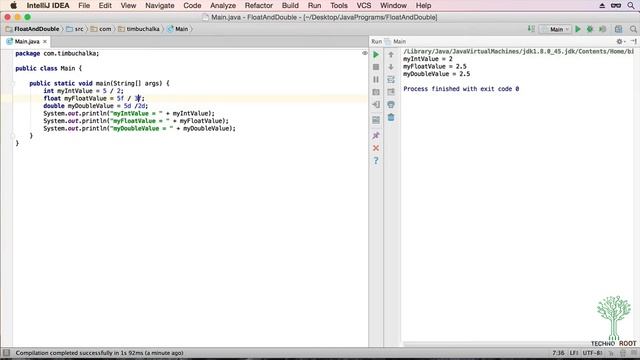
Task: Open the Window menu
Action: (393, 6)
